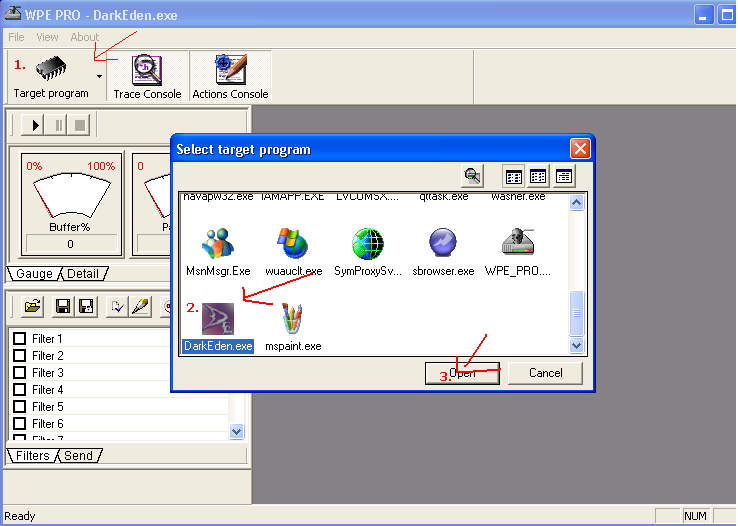This screenshot has height=526, width=738.
Task: Cancel the Select target program dialog
Action: point(545,373)
